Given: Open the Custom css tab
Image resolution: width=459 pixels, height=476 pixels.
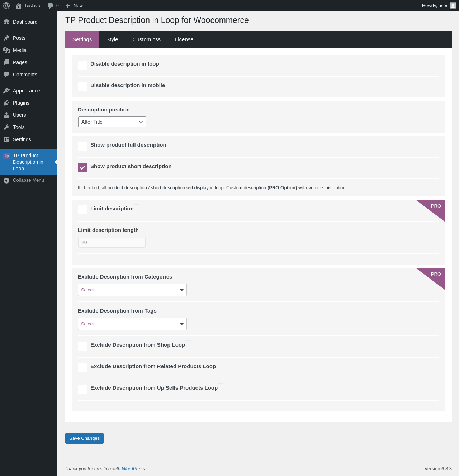Looking at the screenshot, I should tap(147, 39).
